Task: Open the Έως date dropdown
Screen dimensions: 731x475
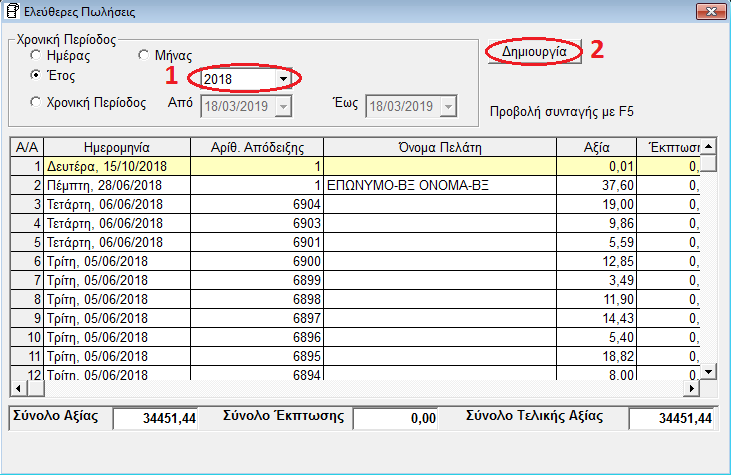Action: (x=448, y=106)
